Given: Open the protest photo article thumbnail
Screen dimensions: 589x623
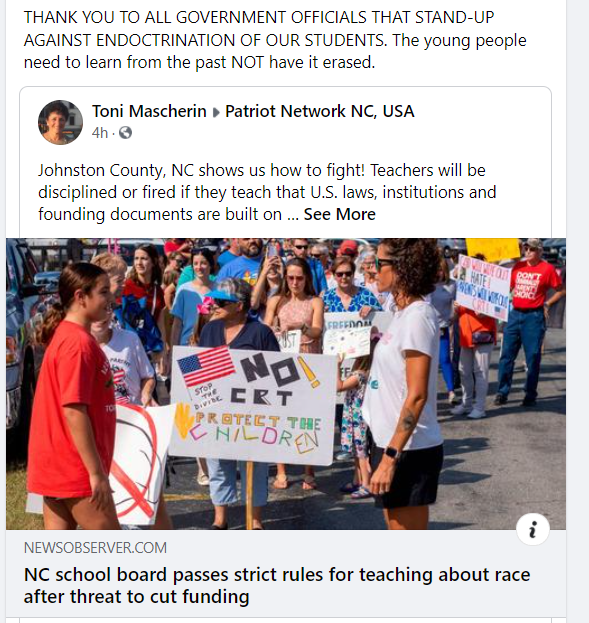Looking at the screenshot, I should click(286, 384).
